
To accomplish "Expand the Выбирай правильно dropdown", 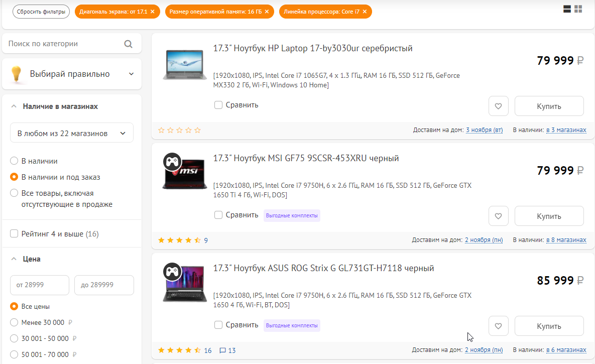I will point(72,74).
